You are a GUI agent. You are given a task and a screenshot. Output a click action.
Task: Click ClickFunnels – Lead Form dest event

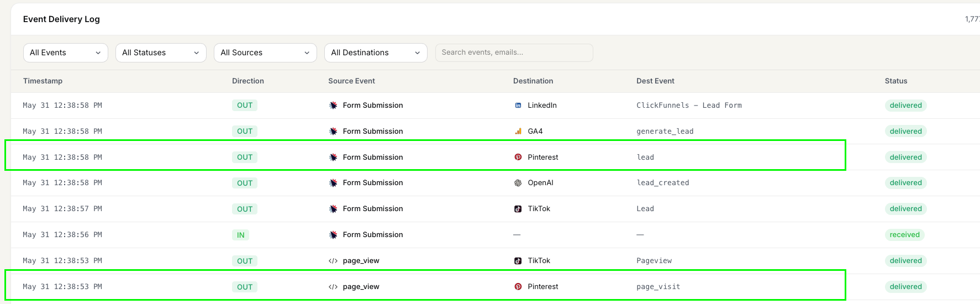point(689,106)
